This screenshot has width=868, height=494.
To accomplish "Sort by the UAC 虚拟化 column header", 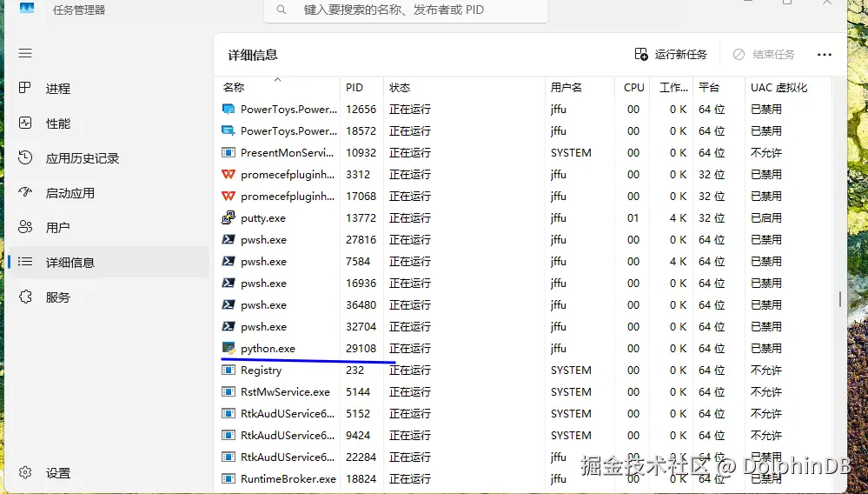I will click(x=787, y=88).
